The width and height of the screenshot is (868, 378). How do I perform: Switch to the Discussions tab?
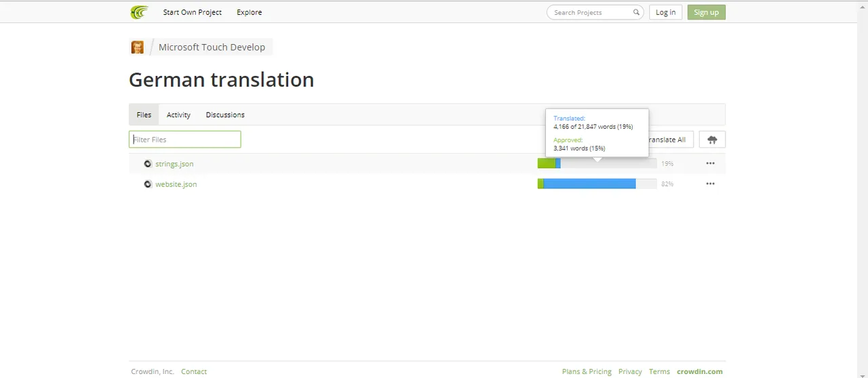(x=225, y=114)
